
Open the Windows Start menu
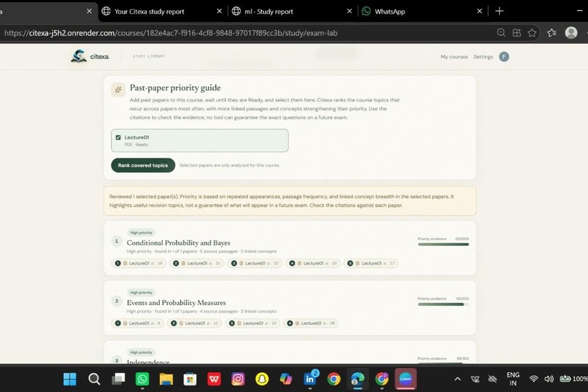tap(70, 380)
